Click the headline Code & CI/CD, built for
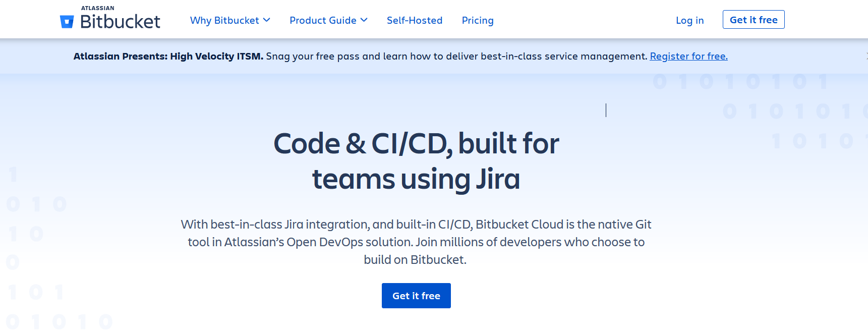This screenshot has width=868, height=333. coord(416,144)
